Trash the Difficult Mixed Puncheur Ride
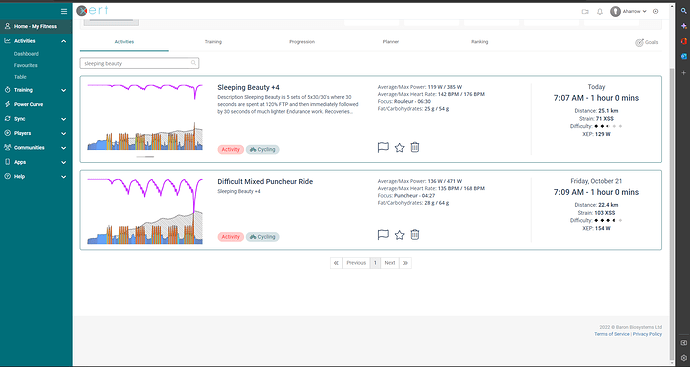Screen dimensions: 690x367 [x=415, y=235]
